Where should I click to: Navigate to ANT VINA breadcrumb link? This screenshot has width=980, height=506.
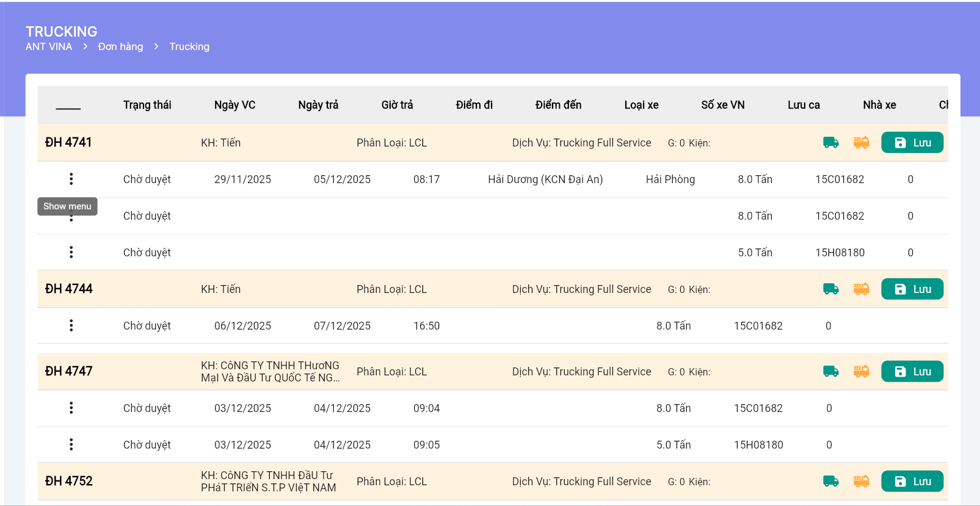pyautogui.click(x=49, y=47)
